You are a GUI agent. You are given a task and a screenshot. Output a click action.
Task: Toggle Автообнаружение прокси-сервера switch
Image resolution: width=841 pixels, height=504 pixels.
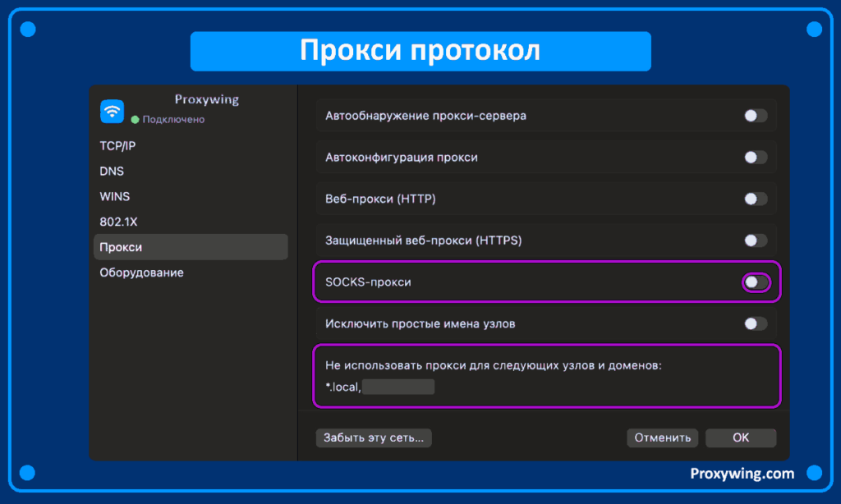coord(756,116)
